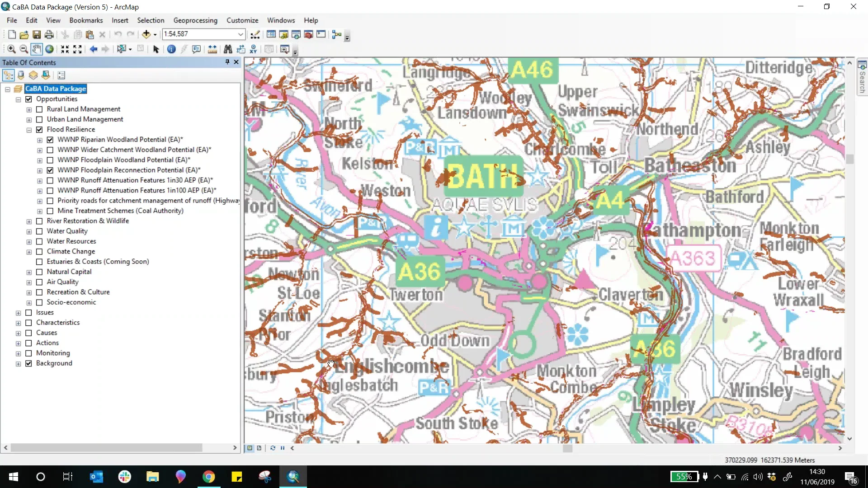Go back to previous extent arrow
Viewport: 868px width, 488px height.
click(x=94, y=49)
